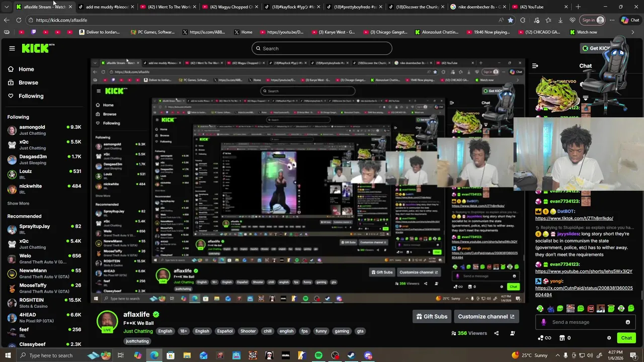Open the browser settings three-dot menu
Image resolution: width=644 pixels, height=362 pixels.
pos(612,20)
